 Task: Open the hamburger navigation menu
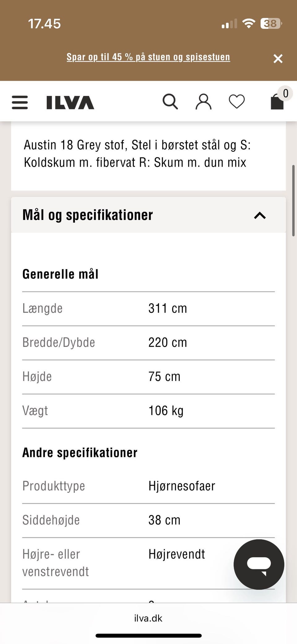point(19,103)
